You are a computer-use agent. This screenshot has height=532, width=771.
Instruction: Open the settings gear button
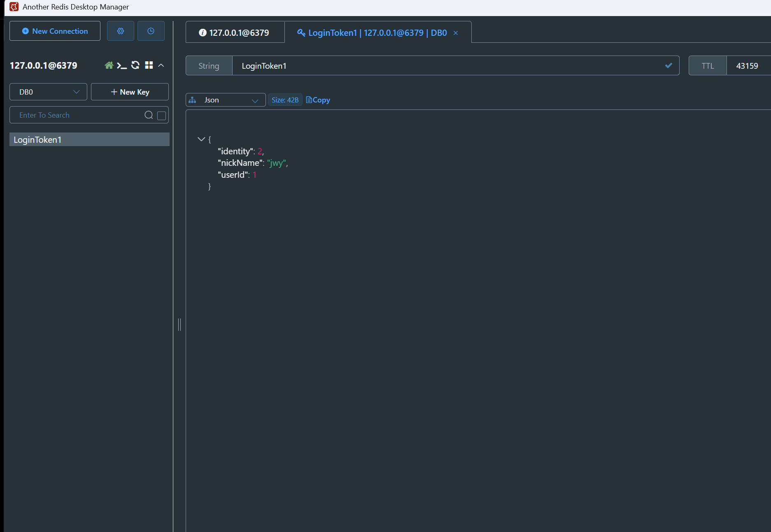tap(121, 31)
